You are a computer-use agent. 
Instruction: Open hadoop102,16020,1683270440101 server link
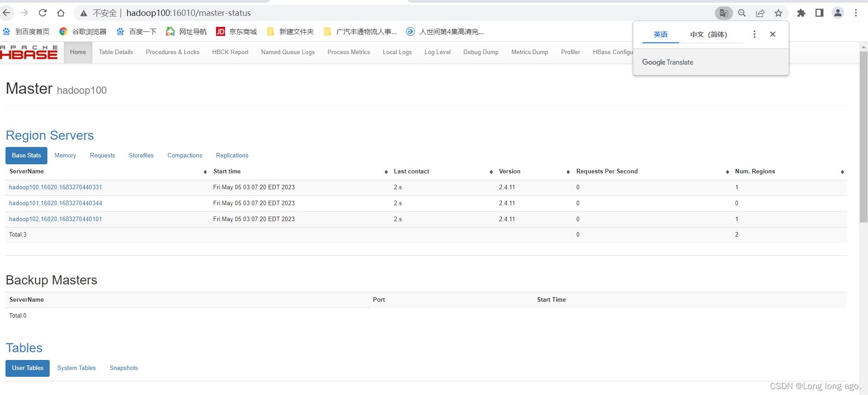56,219
